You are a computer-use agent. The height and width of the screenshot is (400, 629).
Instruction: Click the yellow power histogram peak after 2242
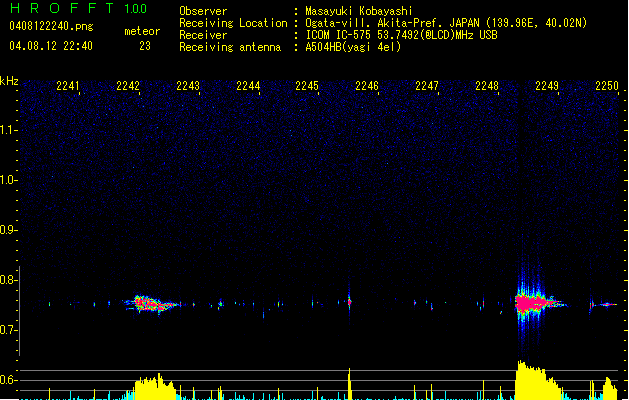coord(155,387)
